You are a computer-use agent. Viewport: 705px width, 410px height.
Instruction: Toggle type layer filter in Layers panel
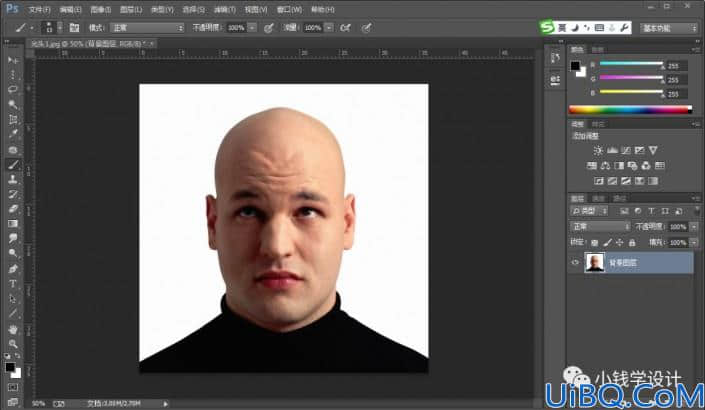coord(651,211)
